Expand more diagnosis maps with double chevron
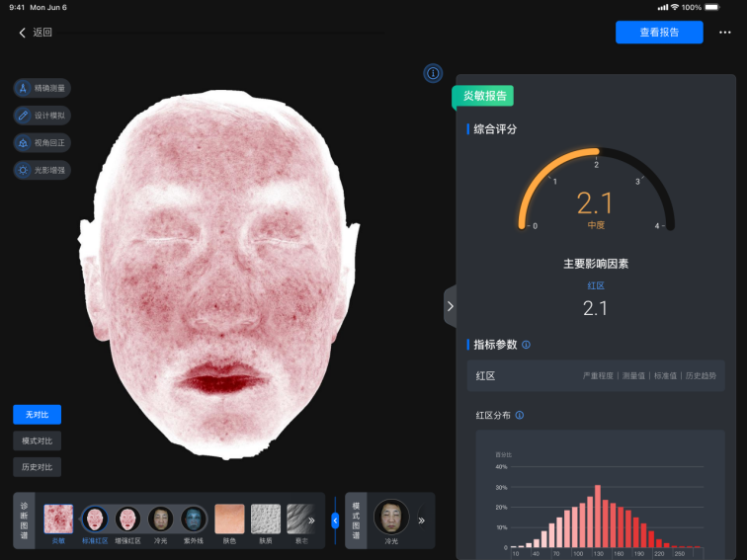The height and width of the screenshot is (560, 748). click(311, 520)
